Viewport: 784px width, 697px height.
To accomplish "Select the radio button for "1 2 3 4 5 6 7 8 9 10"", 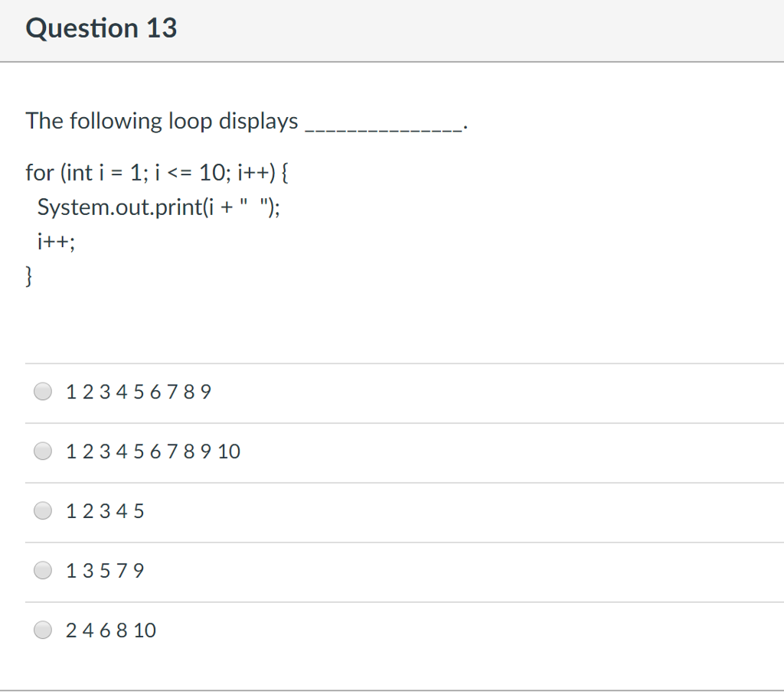I will [43, 451].
